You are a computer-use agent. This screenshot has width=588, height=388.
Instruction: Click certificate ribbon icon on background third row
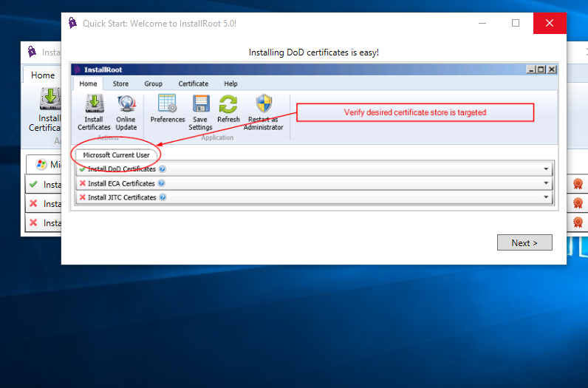pos(578,222)
